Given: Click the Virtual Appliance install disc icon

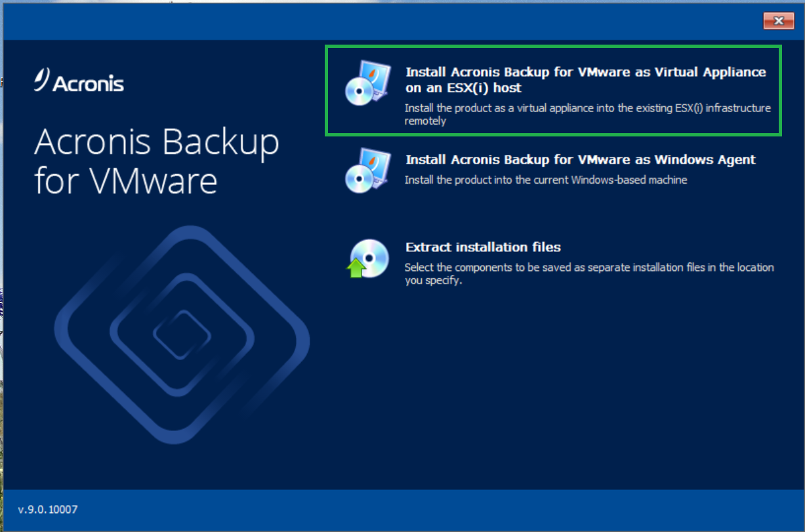Looking at the screenshot, I should [367, 83].
